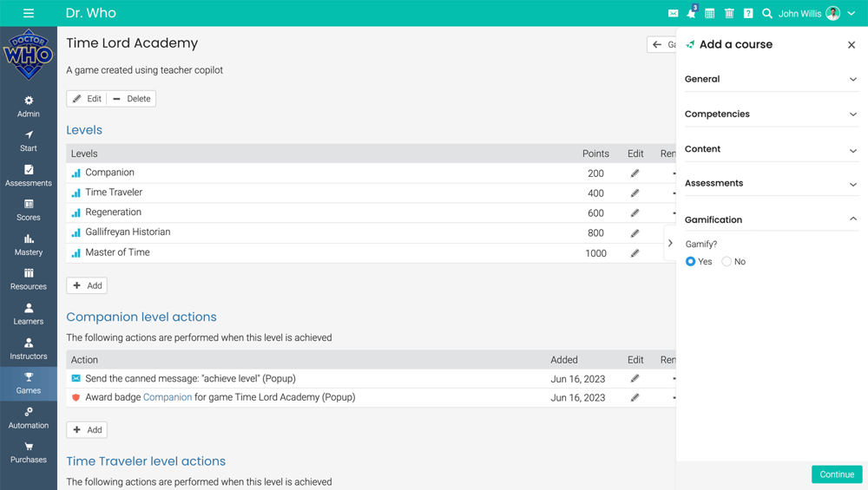Open John Willis user dropdown

pyautogui.click(x=816, y=14)
